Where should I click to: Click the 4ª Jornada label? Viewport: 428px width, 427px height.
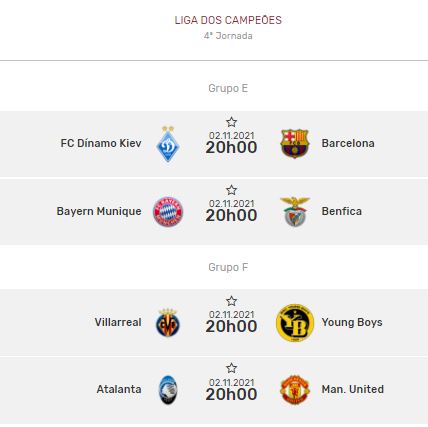[x=228, y=36]
